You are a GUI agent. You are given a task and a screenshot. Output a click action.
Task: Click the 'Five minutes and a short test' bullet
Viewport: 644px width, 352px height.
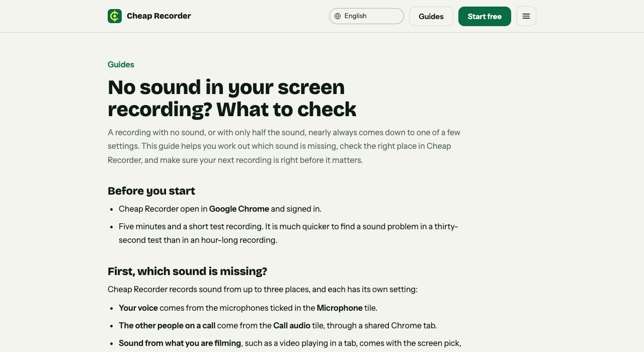[x=288, y=233]
